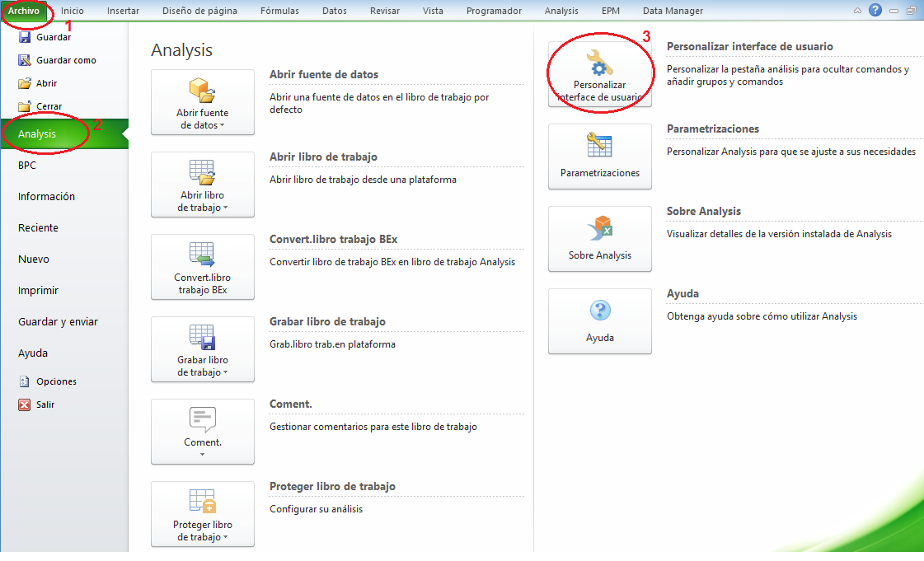Click the Sobre Analysis icon
924x561 pixels.
point(599,228)
